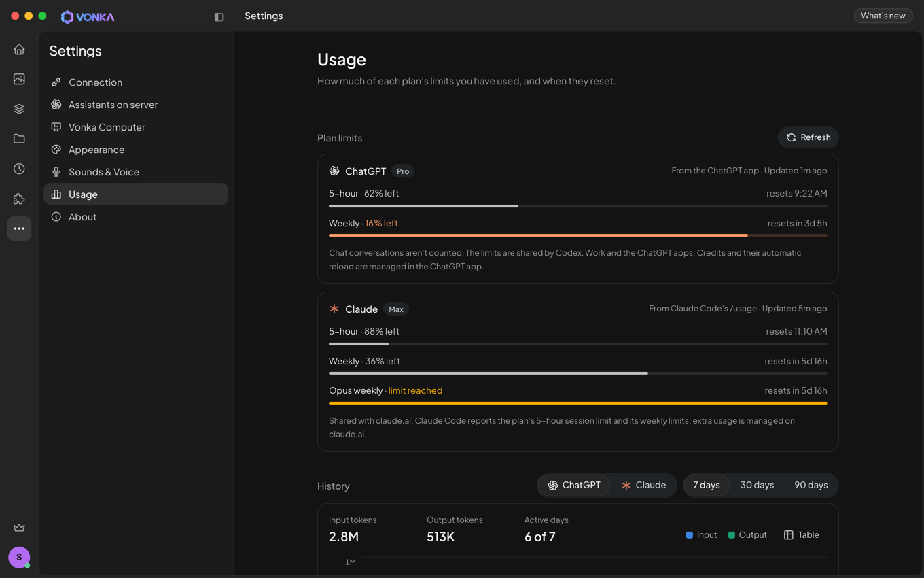This screenshot has height=578, width=924.
Task: Click the Max plan badge
Action: point(396,309)
